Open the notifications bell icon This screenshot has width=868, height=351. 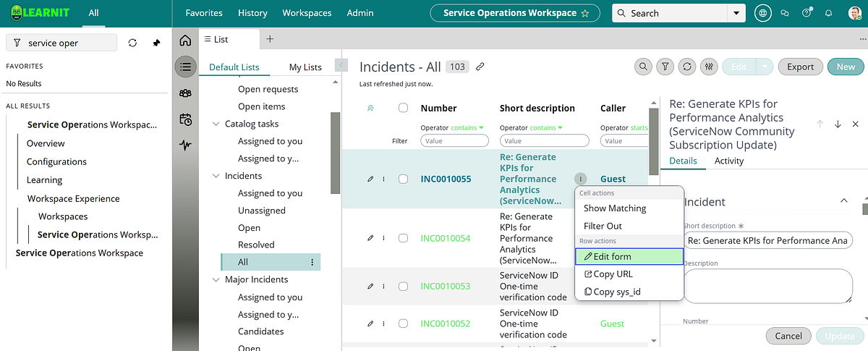tap(828, 13)
